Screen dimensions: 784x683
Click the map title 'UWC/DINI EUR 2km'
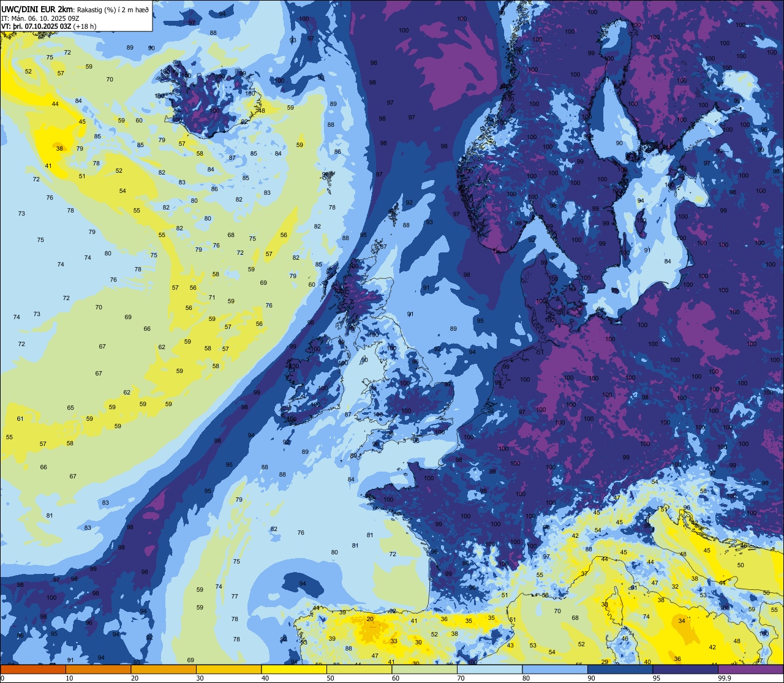37,9
